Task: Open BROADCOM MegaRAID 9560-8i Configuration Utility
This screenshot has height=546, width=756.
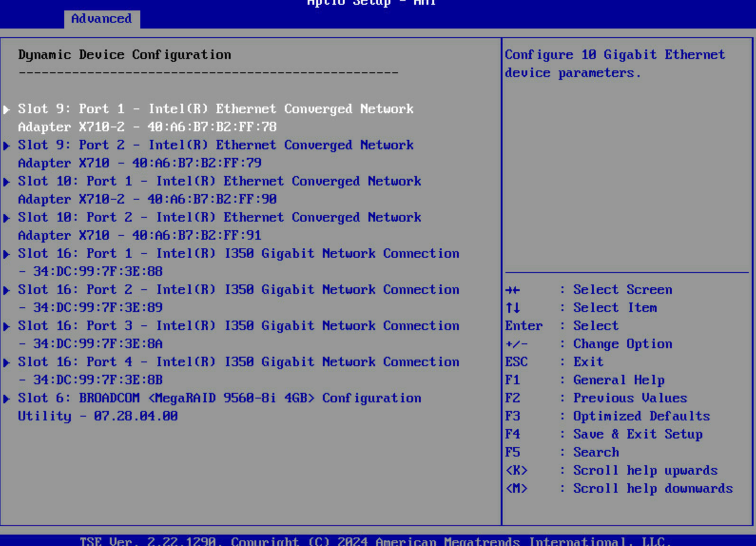Action: coord(220,407)
